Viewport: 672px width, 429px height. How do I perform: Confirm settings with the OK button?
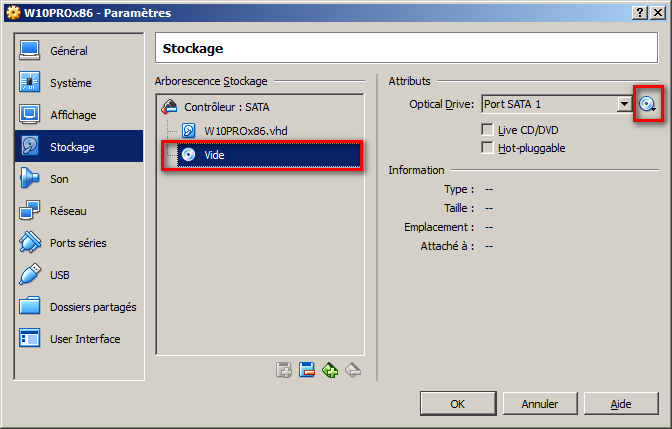point(457,404)
